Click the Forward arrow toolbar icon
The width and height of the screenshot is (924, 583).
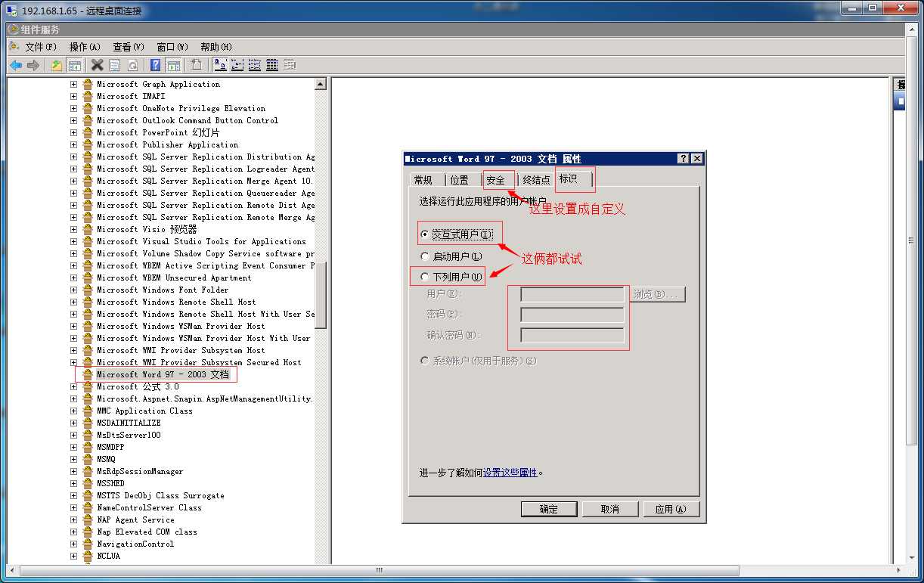pos(33,66)
